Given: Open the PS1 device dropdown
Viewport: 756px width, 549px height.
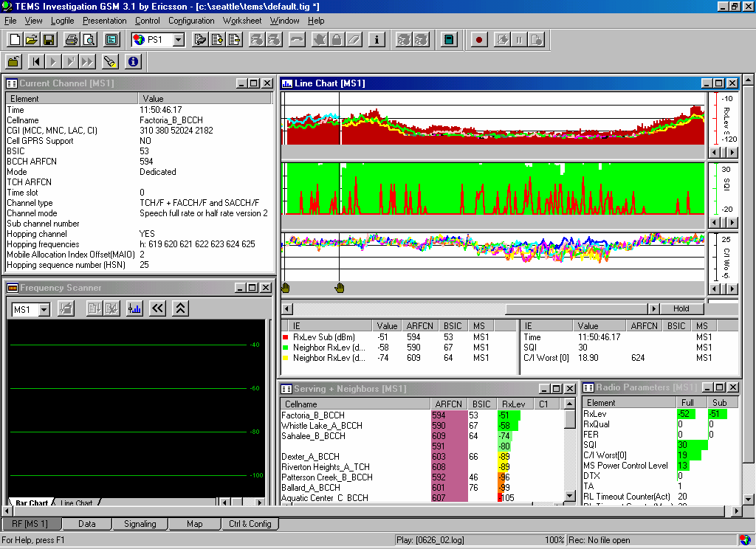Looking at the screenshot, I should (179, 40).
